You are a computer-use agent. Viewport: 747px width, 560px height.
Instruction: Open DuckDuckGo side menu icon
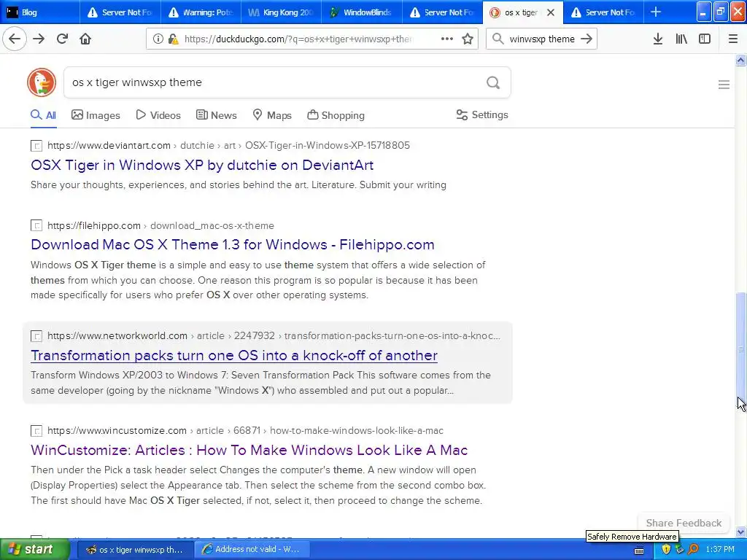(x=724, y=85)
